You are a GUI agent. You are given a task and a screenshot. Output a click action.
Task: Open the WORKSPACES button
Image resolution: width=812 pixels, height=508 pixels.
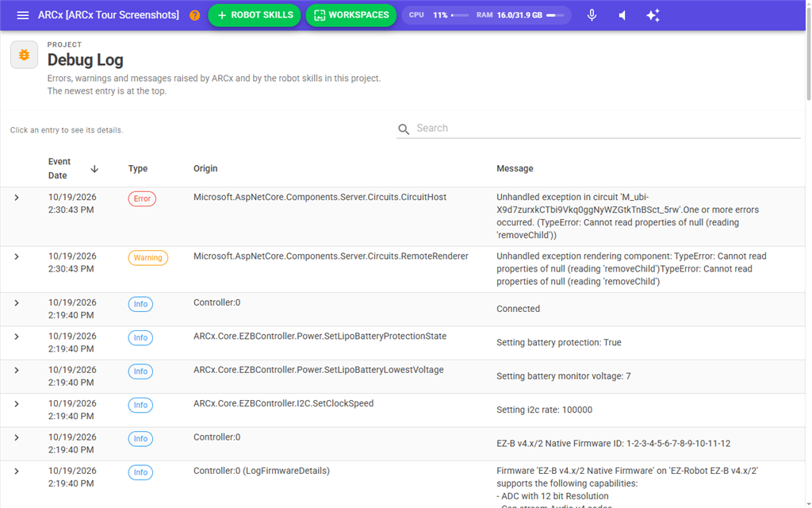click(x=351, y=15)
